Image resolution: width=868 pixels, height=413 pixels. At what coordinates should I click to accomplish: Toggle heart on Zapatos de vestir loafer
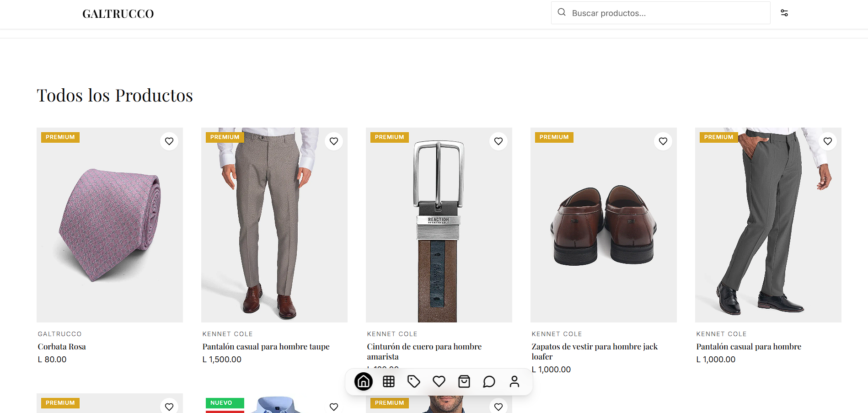tap(663, 141)
